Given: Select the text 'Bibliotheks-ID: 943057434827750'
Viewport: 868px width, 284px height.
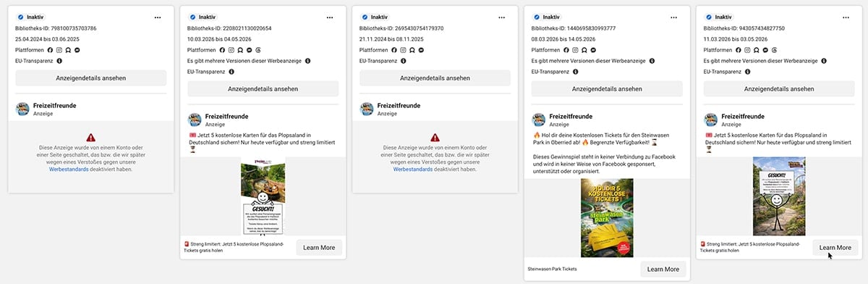Looking at the screenshot, I should click(744, 28).
